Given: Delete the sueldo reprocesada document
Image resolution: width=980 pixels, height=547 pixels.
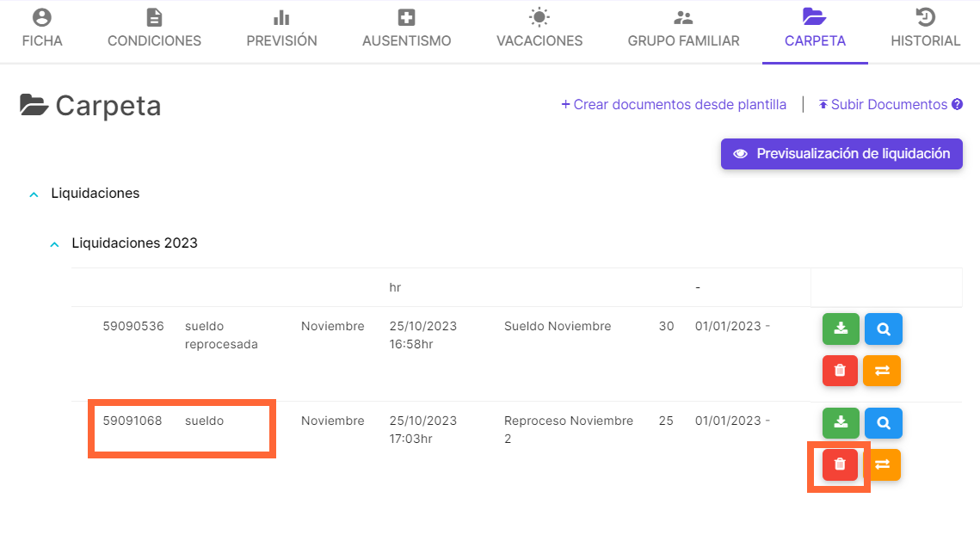Looking at the screenshot, I should pos(841,371).
